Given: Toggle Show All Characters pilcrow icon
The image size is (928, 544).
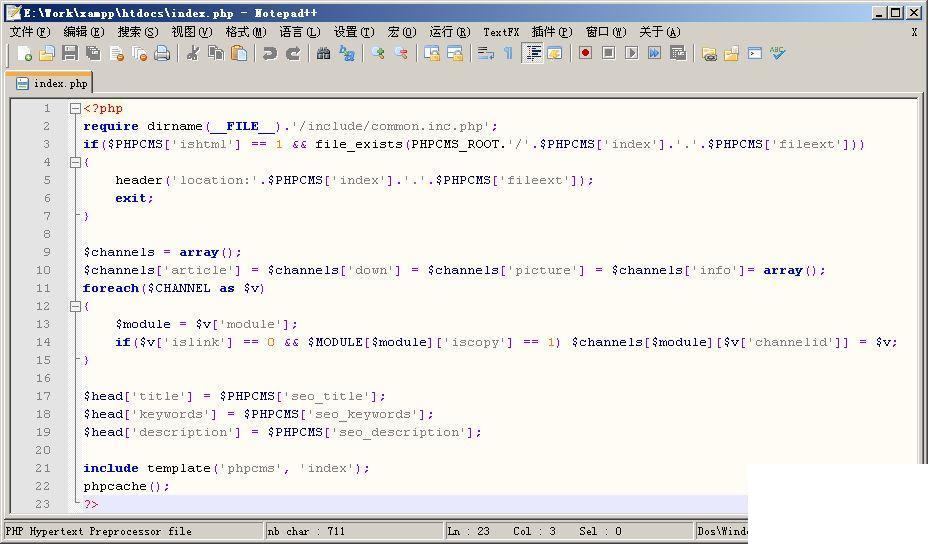Looking at the screenshot, I should pyautogui.click(x=508, y=54).
